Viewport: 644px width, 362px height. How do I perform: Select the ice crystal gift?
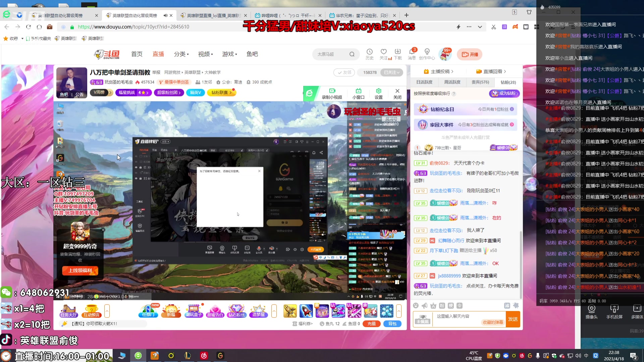click(x=386, y=311)
